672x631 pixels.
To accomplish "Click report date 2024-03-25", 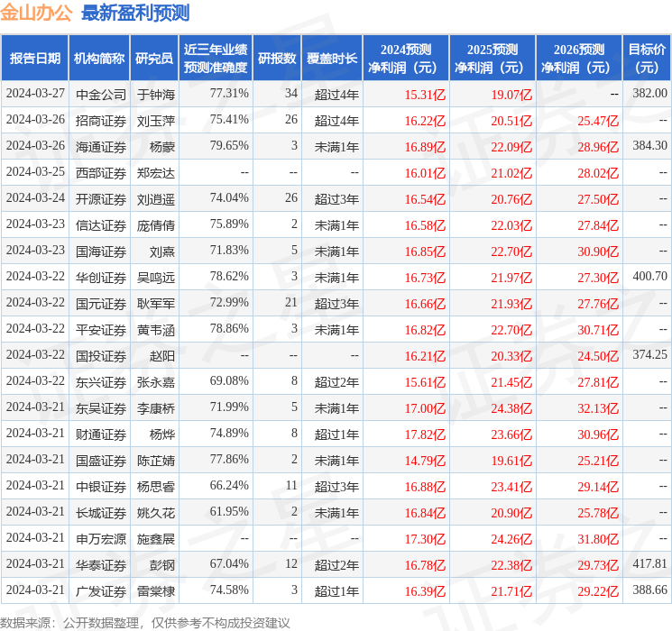I will (35, 171).
